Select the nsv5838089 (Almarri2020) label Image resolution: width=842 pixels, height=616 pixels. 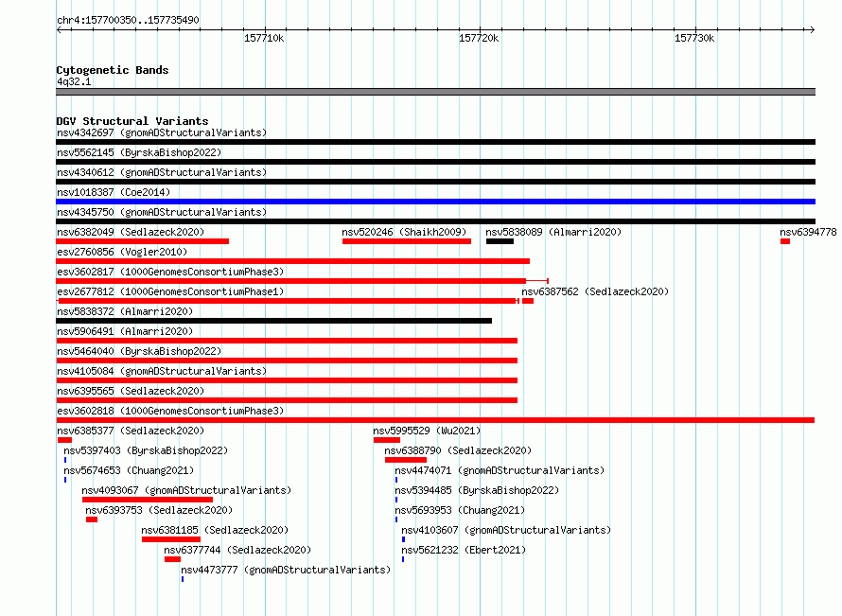(553, 232)
